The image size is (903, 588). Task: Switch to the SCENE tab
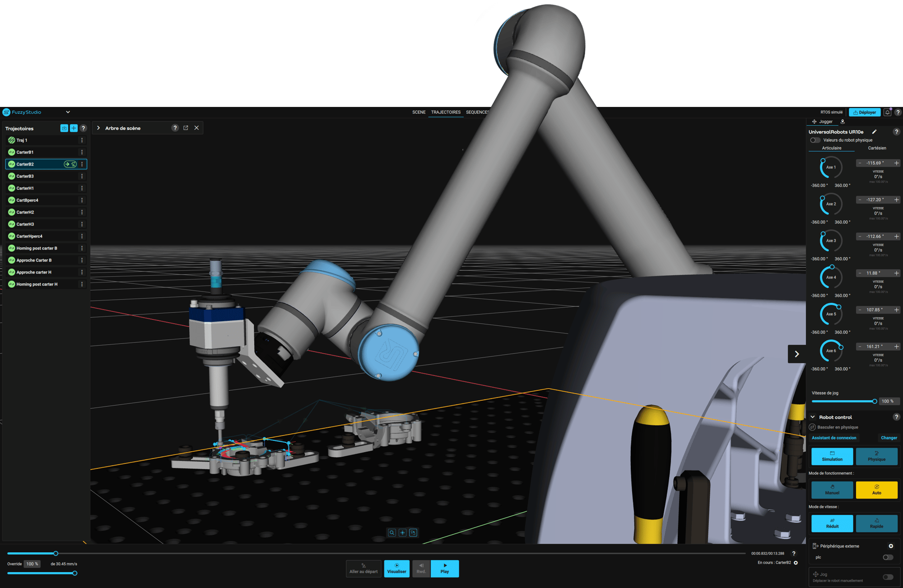point(419,112)
